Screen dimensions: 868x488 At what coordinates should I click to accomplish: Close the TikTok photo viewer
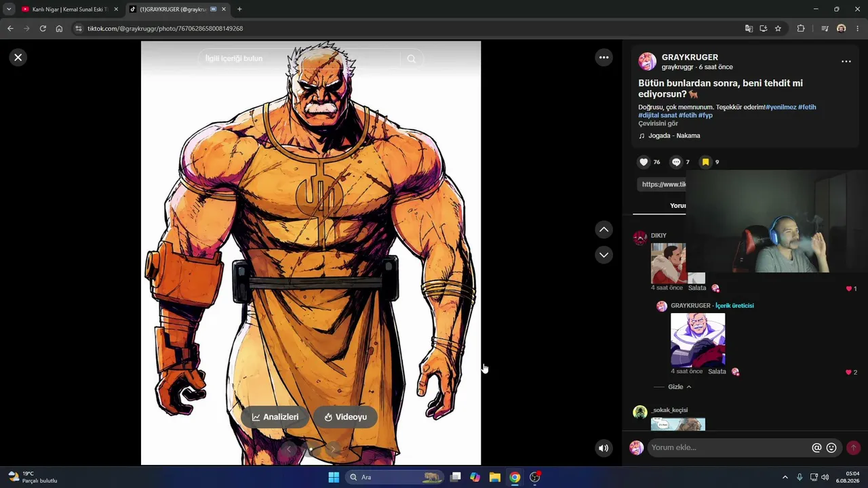18,58
